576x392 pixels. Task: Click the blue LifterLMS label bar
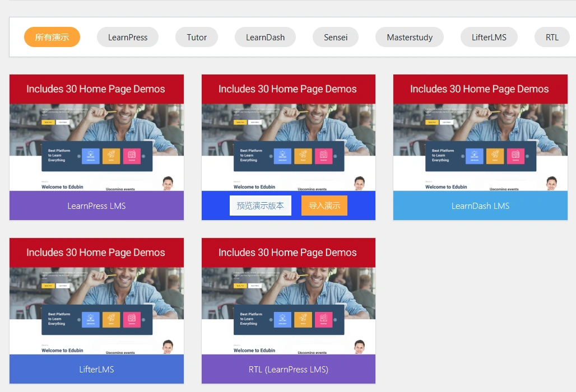96,369
